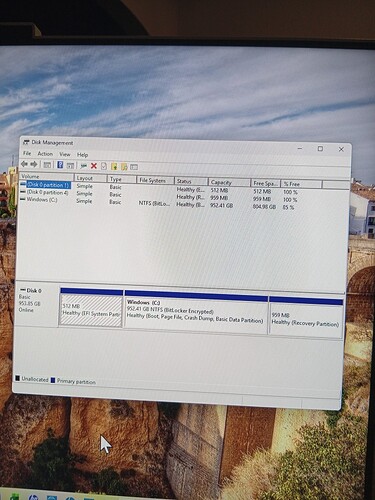Open the File menu
The width and height of the screenshot is (375, 500).
pyautogui.click(x=27, y=153)
